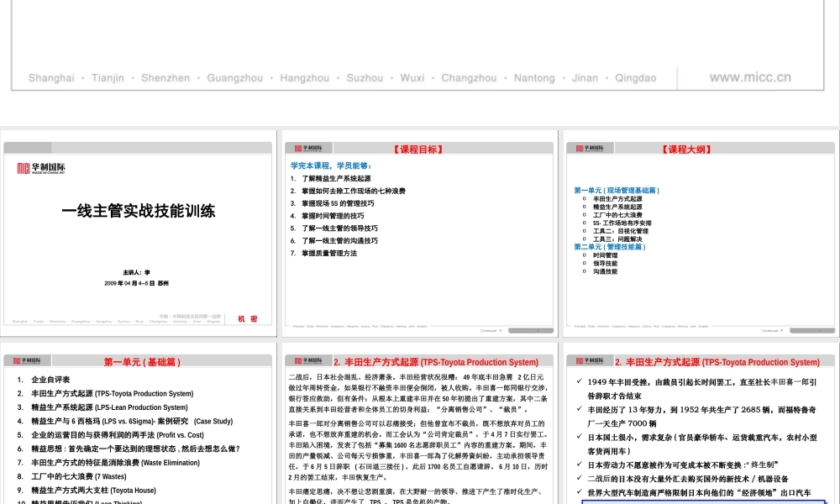Click the red heading 【课程大纲】
Screen dimensions: 840x504
(x=687, y=150)
